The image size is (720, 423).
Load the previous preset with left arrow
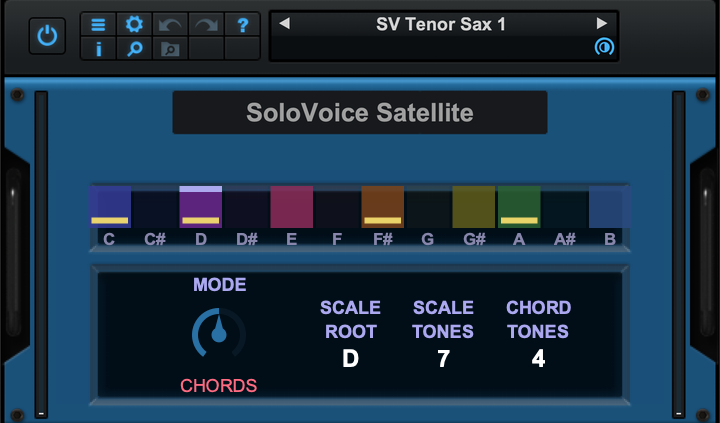pos(285,23)
